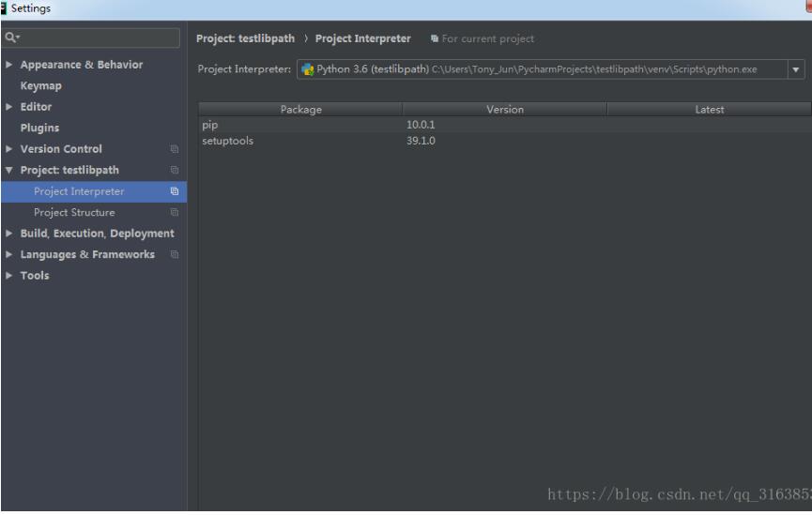Collapse the Project: testlibpath section
The height and width of the screenshot is (515, 812).
[x=8, y=171]
